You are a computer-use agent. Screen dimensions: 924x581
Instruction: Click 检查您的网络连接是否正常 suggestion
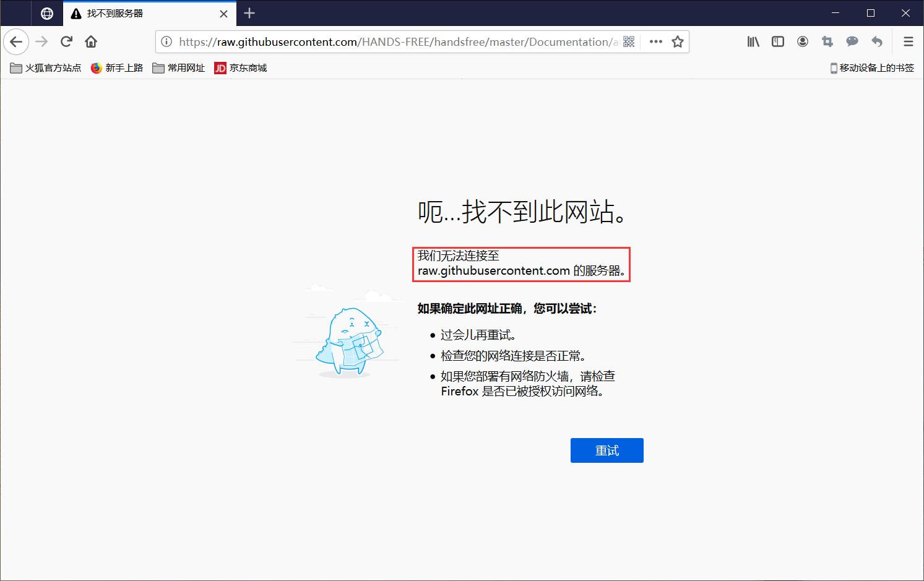click(514, 356)
